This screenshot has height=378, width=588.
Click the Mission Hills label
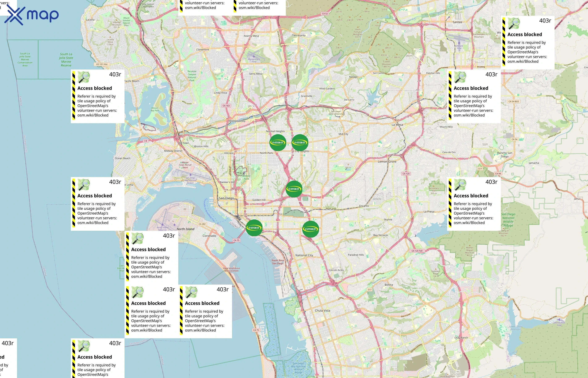coord(201,146)
